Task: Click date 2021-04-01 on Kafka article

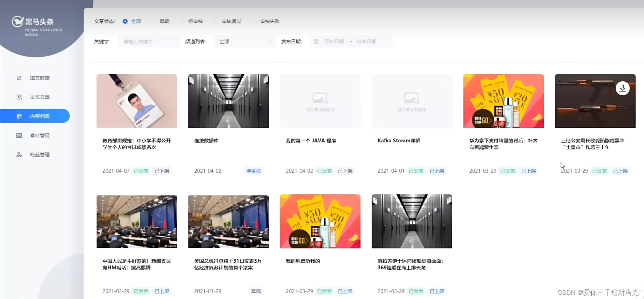Action: [391, 171]
